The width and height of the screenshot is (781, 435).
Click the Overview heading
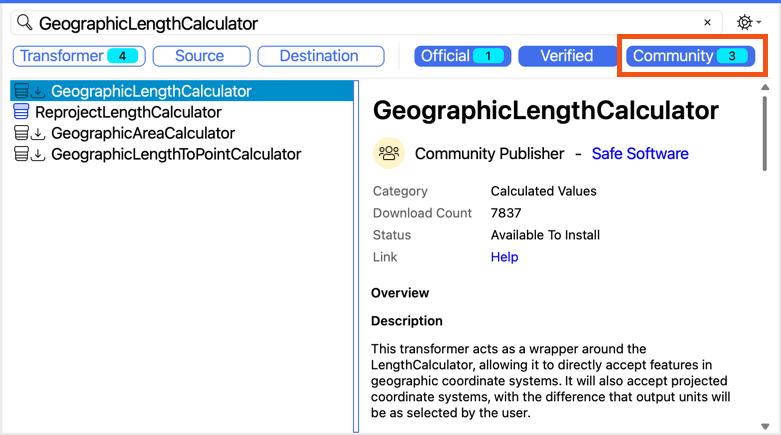point(400,293)
